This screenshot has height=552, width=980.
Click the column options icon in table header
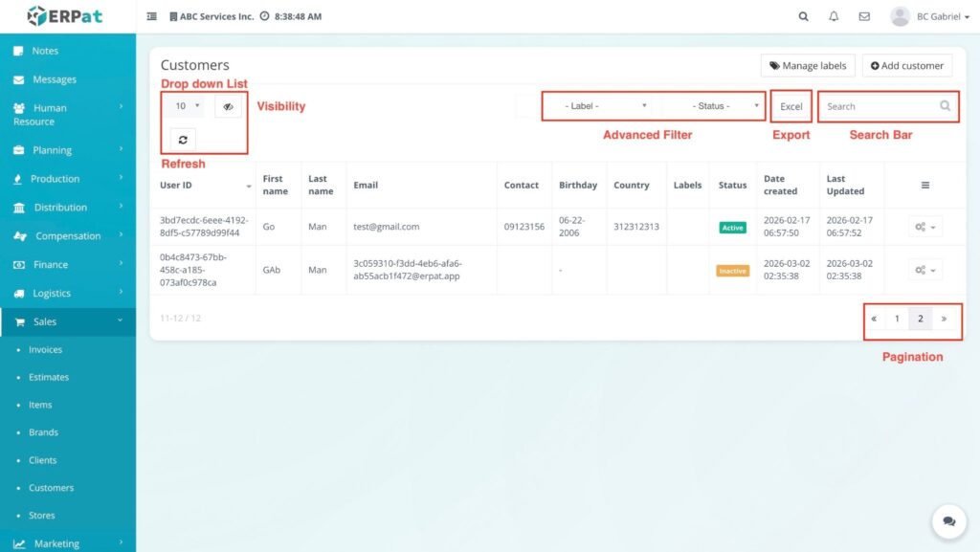click(924, 186)
